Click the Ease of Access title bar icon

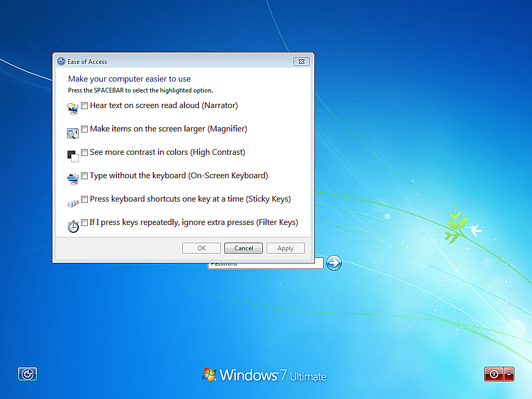click(61, 61)
